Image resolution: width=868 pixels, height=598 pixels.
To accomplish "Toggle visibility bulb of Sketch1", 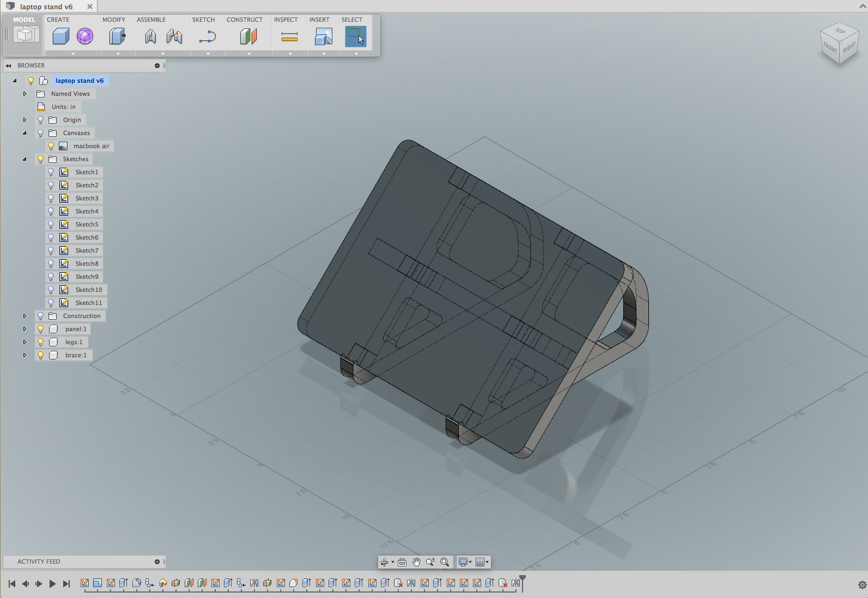I will coord(51,172).
